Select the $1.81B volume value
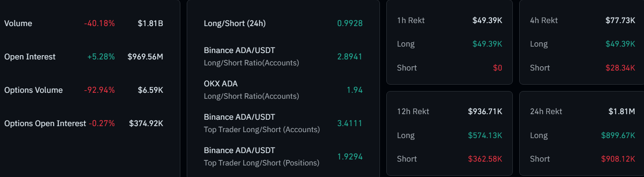Image resolution: width=644 pixels, height=177 pixels. [x=150, y=24]
